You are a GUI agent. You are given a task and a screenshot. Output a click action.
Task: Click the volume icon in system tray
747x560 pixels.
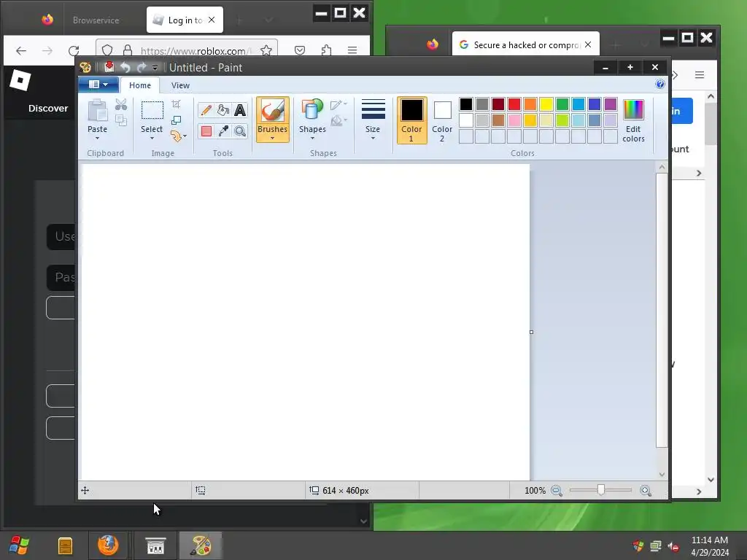(673, 546)
